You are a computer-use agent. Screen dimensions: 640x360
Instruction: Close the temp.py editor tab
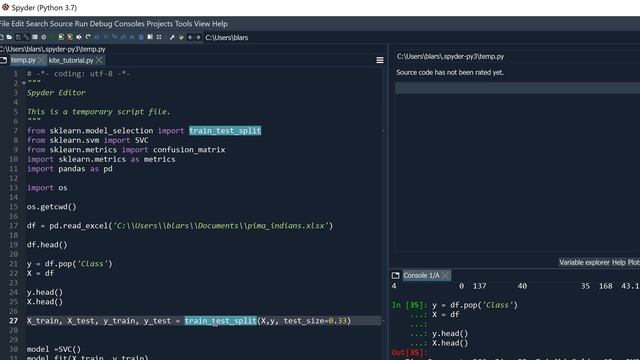tap(41, 60)
